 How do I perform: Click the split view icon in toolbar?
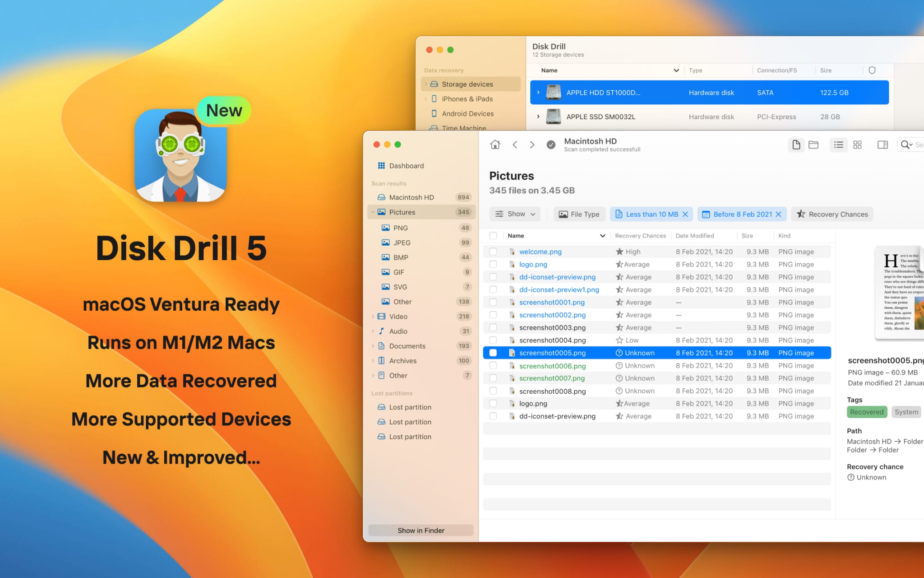pos(882,145)
